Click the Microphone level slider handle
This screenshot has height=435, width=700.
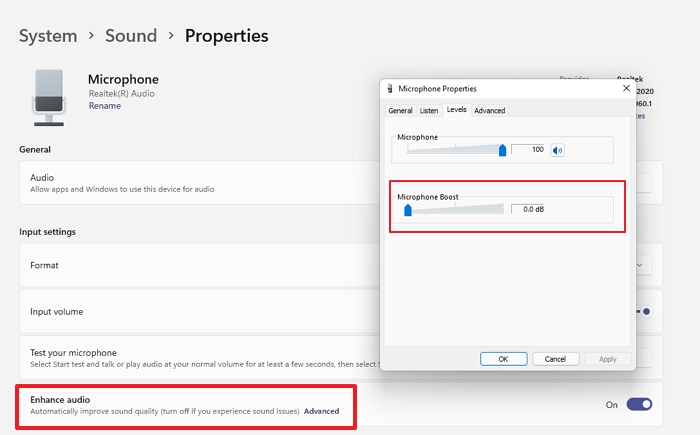(502, 150)
